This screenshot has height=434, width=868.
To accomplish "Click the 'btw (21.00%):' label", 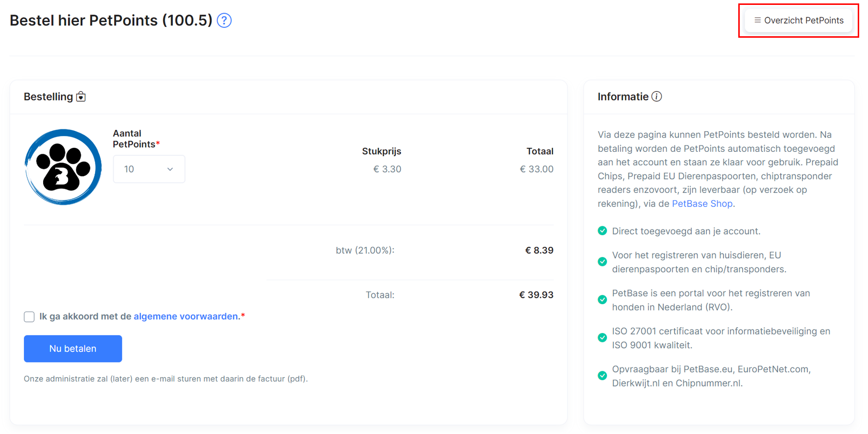I will [x=365, y=250].
